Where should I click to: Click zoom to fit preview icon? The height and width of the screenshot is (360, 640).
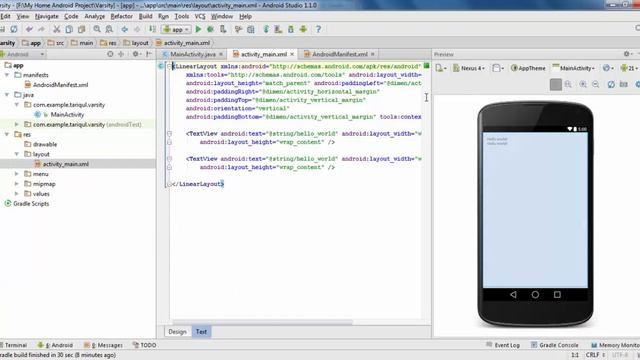tap(556, 84)
